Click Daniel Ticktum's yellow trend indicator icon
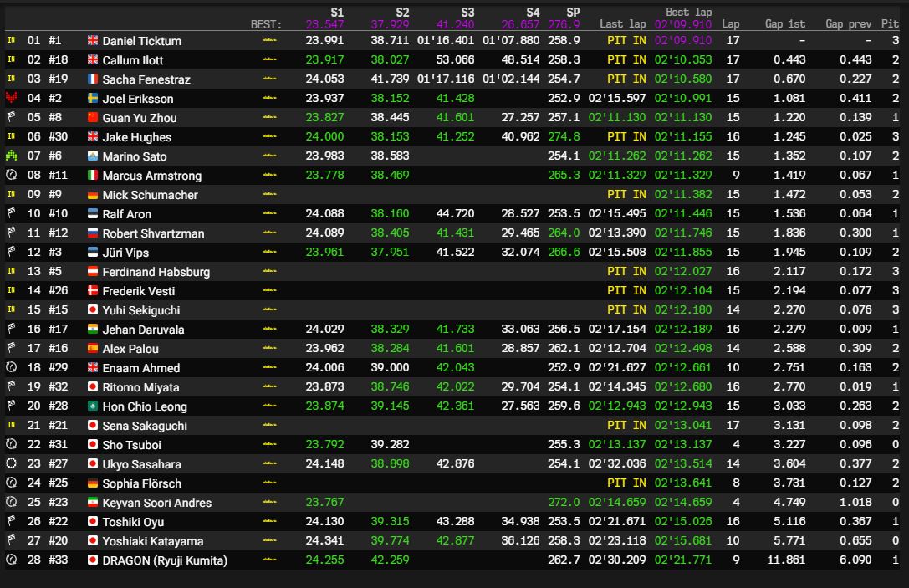The image size is (909, 588). [269, 40]
